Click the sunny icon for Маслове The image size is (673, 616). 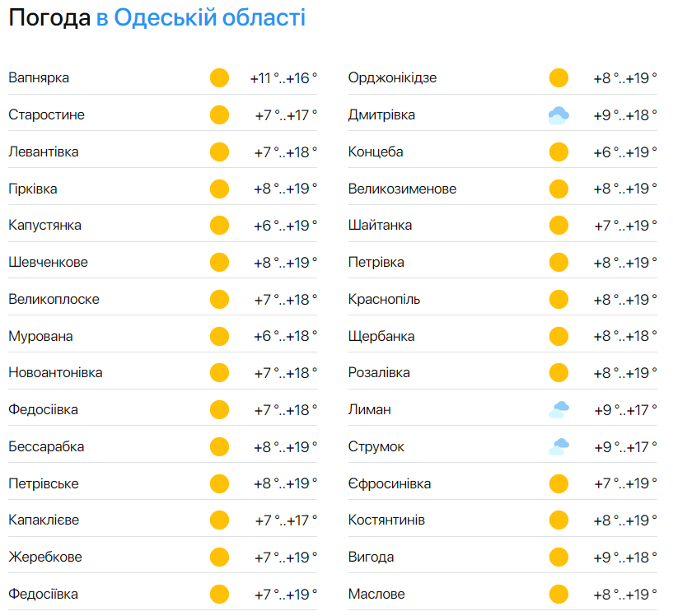click(558, 594)
